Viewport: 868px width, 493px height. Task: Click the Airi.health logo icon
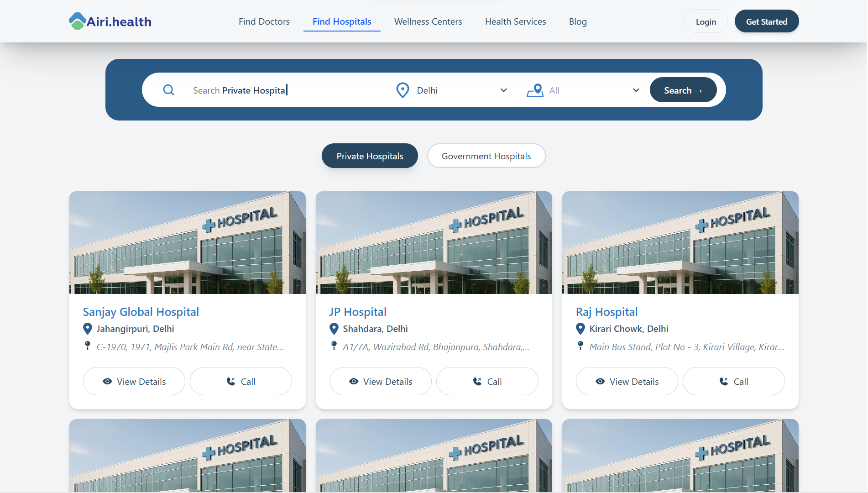tap(77, 21)
